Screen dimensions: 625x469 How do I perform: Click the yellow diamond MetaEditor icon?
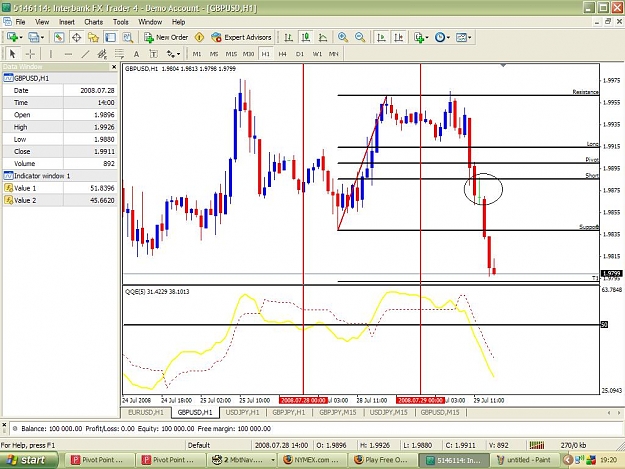[199, 37]
